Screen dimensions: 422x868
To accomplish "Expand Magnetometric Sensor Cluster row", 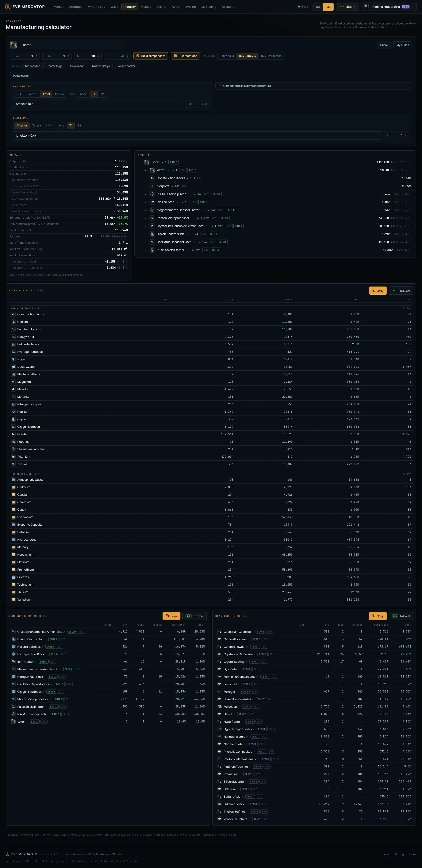I will [145, 210].
